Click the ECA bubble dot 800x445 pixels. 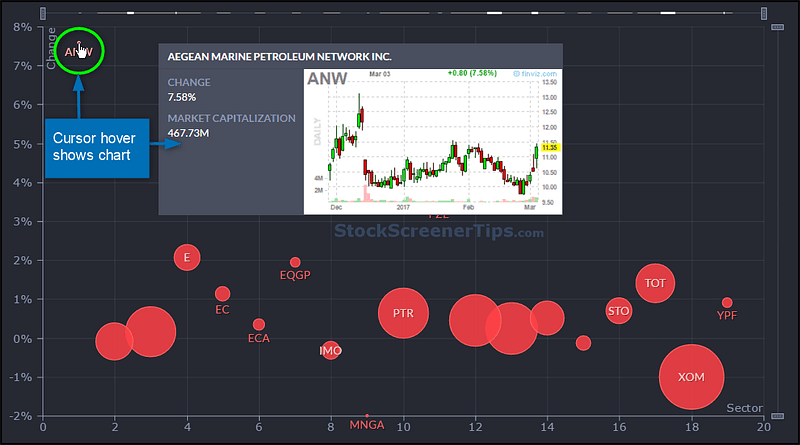click(259, 324)
